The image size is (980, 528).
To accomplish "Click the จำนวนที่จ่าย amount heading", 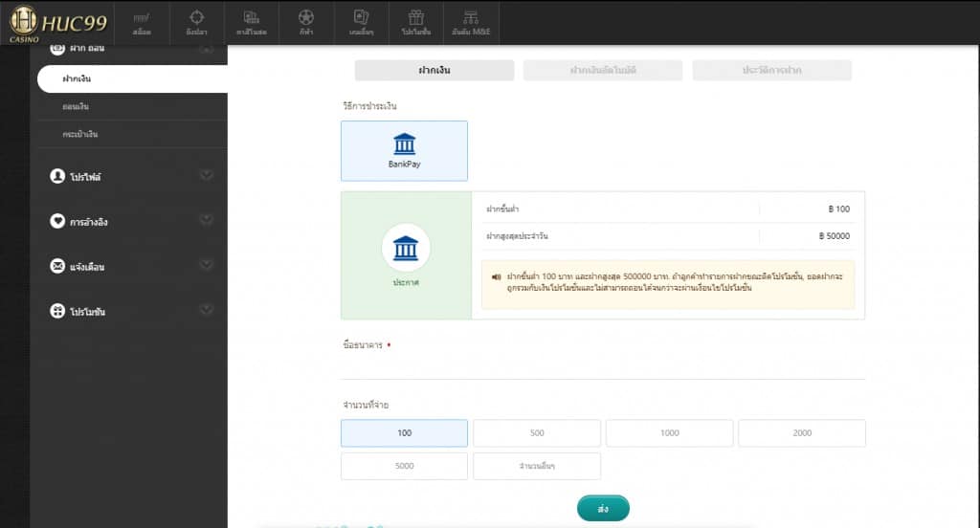I will pos(366,405).
